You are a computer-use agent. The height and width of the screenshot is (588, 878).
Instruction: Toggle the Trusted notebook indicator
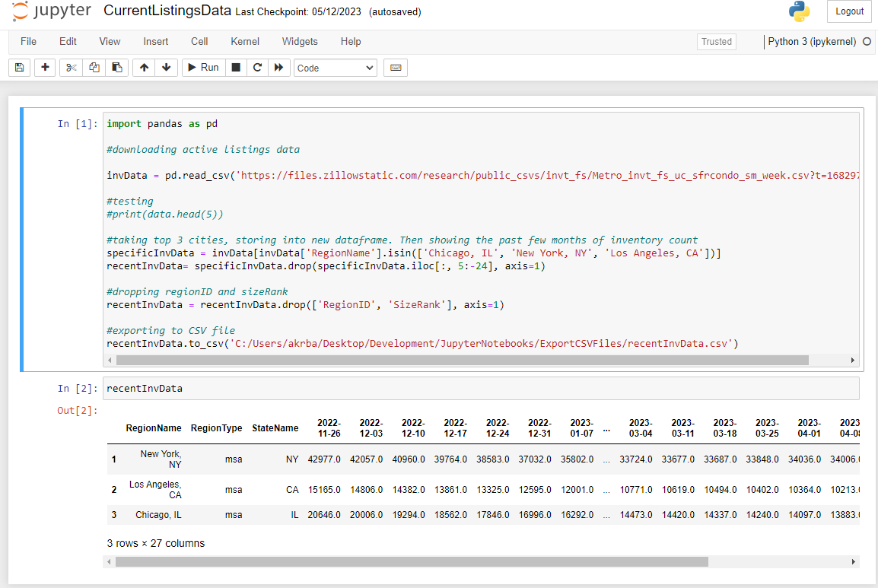[716, 42]
